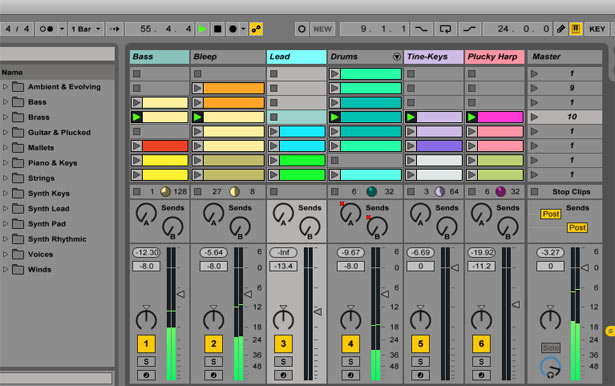Toggle the Computer MIDI Keyboard button
Screen dimensions: 615x386
(576, 29)
